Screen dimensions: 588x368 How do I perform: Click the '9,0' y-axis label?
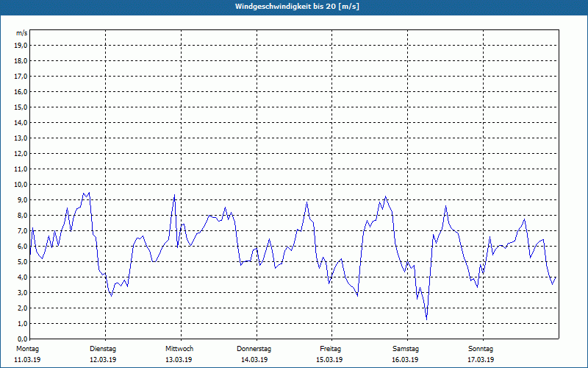22,199
